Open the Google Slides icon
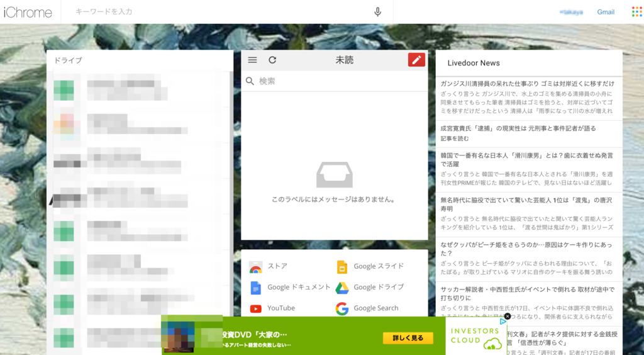 click(x=341, y=267)
